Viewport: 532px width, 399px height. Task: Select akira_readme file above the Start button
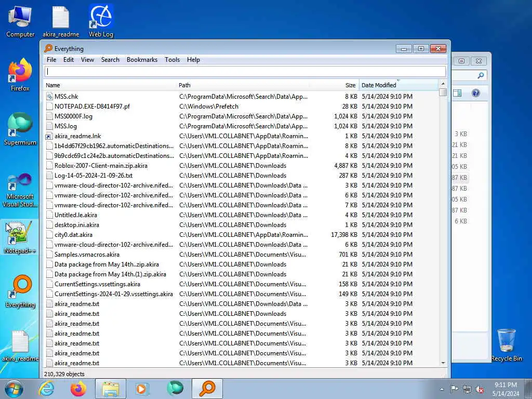pos(20,345)
